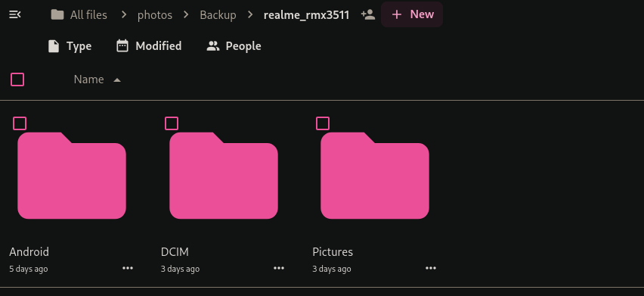Collapse the navigation sidebar toggle icon
Image resolution: width=644 pixels, height=296 pixels.
15,15
